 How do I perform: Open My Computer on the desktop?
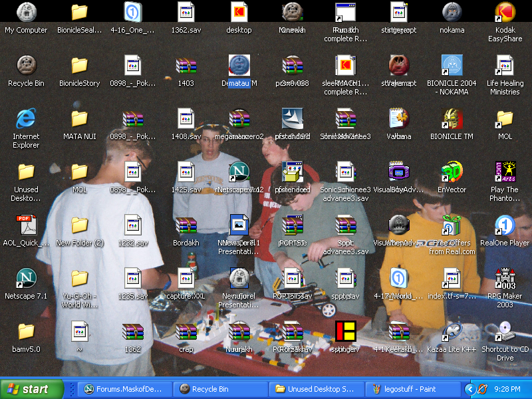(26, 15)
